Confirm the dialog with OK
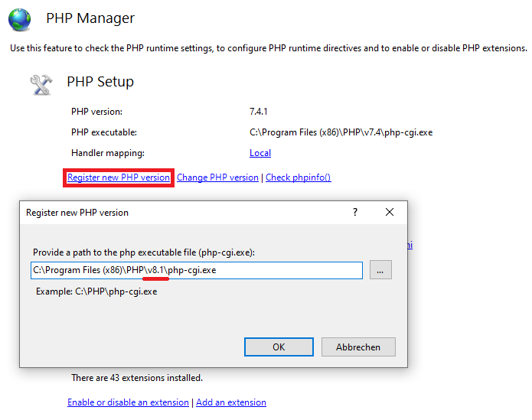The width and height of the screenshot is (532, 420). 279,347
